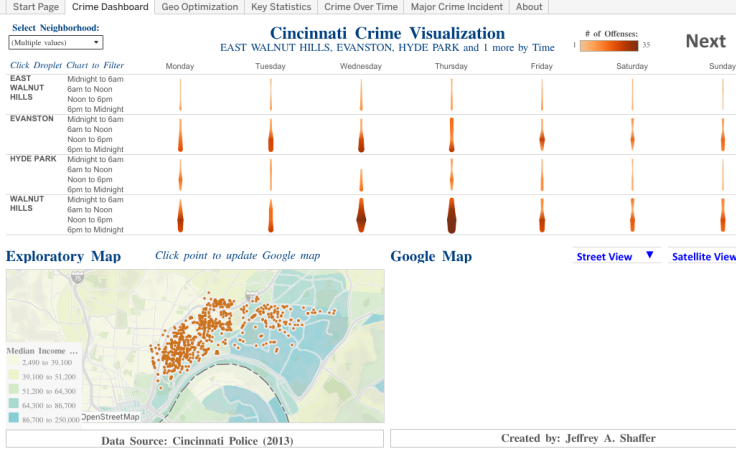Click the Next button
Screen dimensions: 736x454
[x=705, y=41]
